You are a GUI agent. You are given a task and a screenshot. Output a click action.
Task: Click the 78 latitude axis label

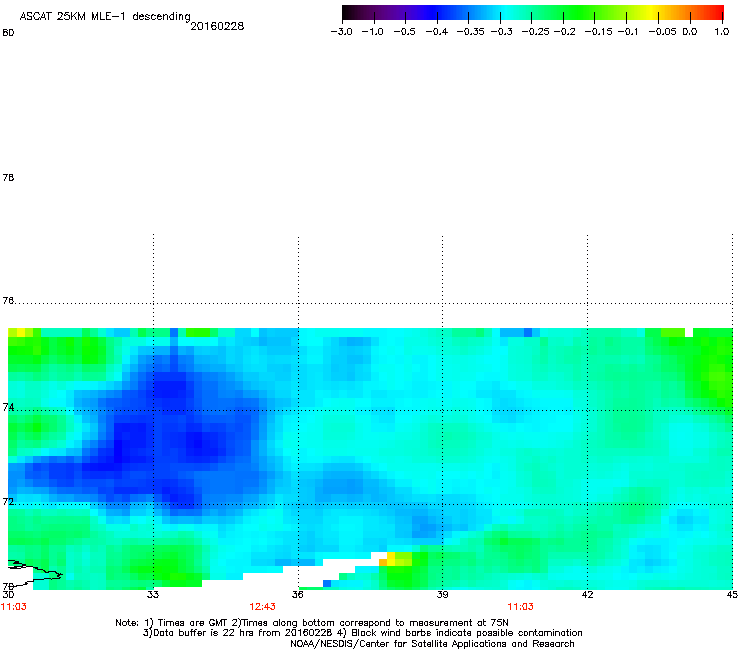(8, 177)
